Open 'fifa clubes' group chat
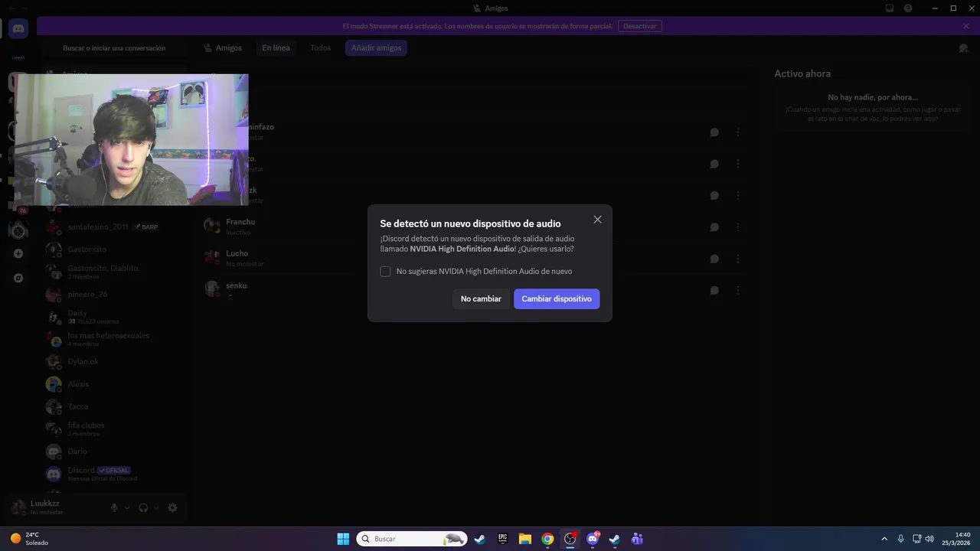980x551 pixels. point(115,429)
